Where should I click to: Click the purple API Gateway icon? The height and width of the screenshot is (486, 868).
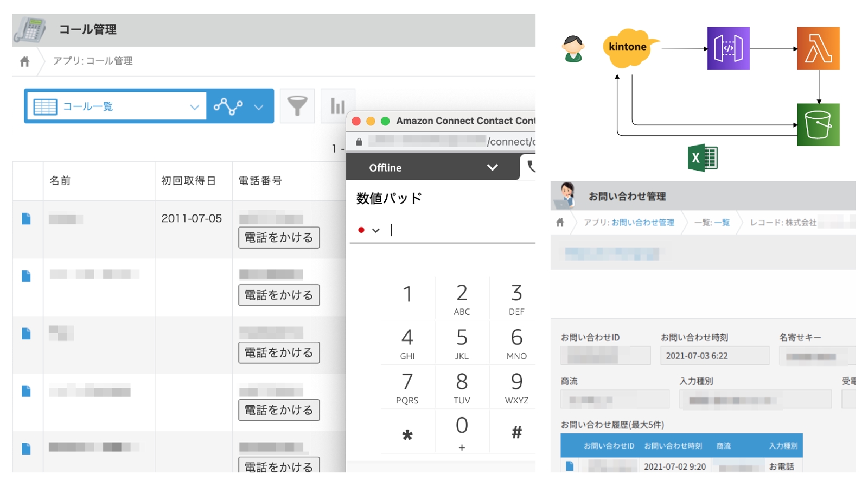pos(728,48)
